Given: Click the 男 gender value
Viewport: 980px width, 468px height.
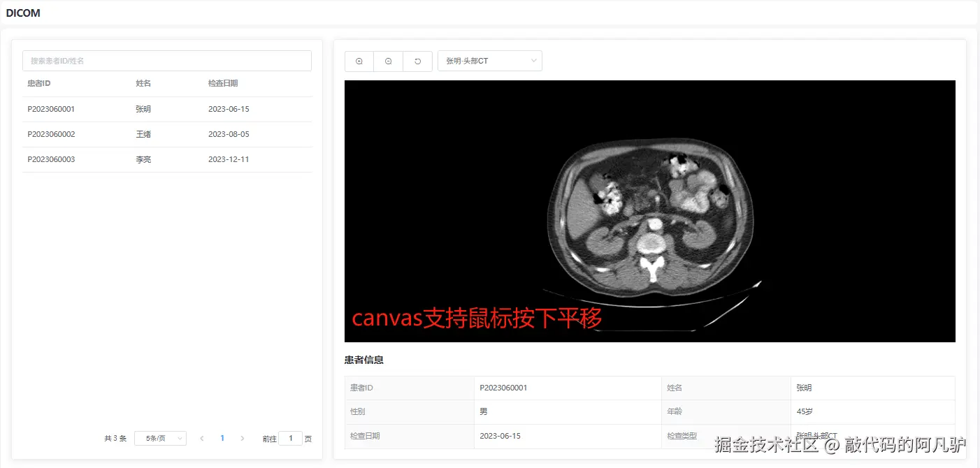Looking at the screenshot, I should click(484, 411).
